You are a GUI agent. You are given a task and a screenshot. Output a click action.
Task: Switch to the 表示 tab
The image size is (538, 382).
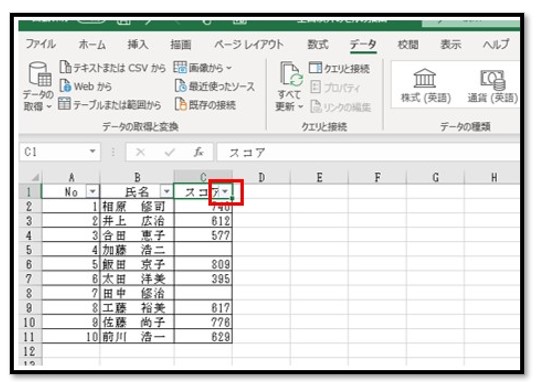point(451,45)
